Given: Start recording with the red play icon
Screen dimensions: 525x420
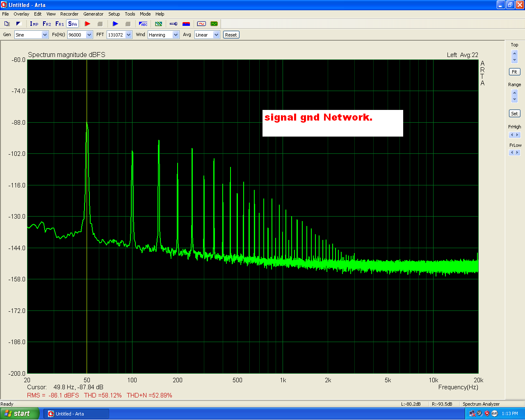Looking at the screenshot, I should click(87, 24).
